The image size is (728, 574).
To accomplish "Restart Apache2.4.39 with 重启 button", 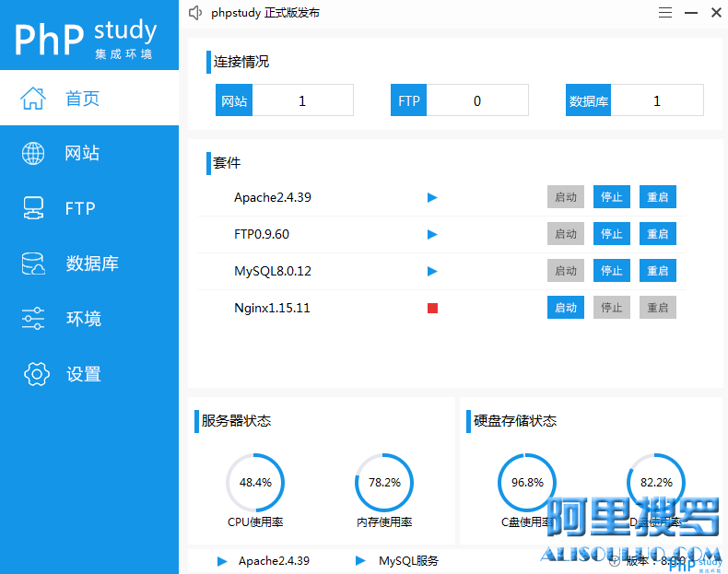I will (657, 197).
